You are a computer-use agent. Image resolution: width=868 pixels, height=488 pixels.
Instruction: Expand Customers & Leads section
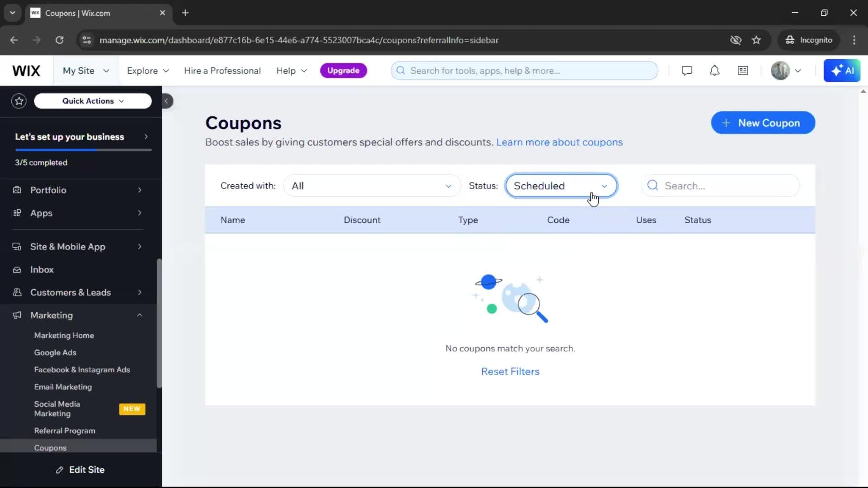tap(78, 292)
